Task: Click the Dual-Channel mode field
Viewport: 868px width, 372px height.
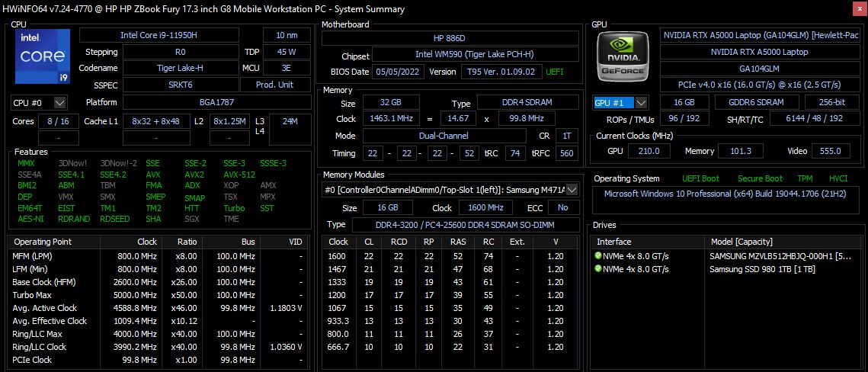Action: pos(444,136)
